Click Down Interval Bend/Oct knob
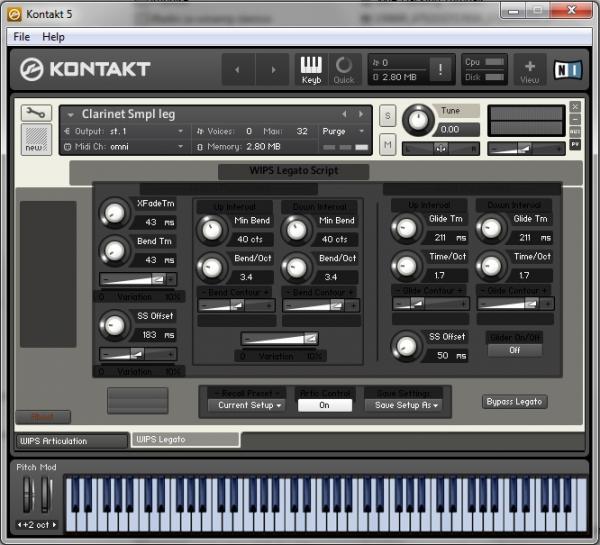600x545 pixels. 296,268
